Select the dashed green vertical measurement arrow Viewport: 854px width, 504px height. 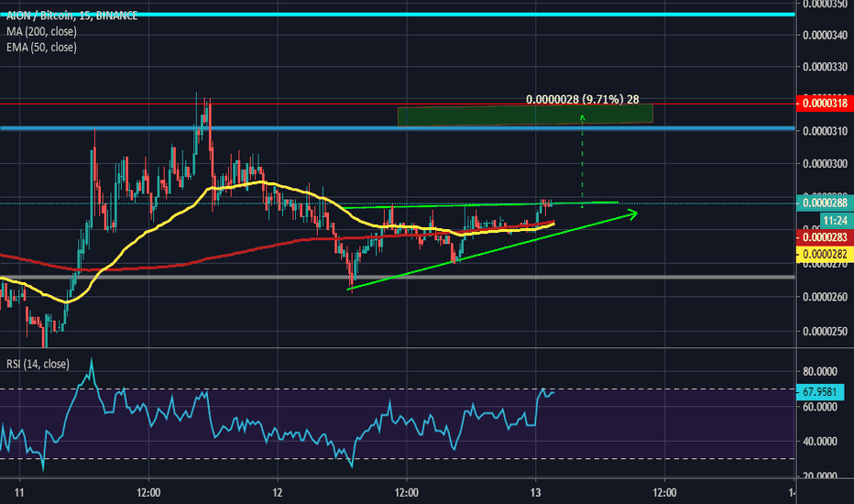(582, 161)
